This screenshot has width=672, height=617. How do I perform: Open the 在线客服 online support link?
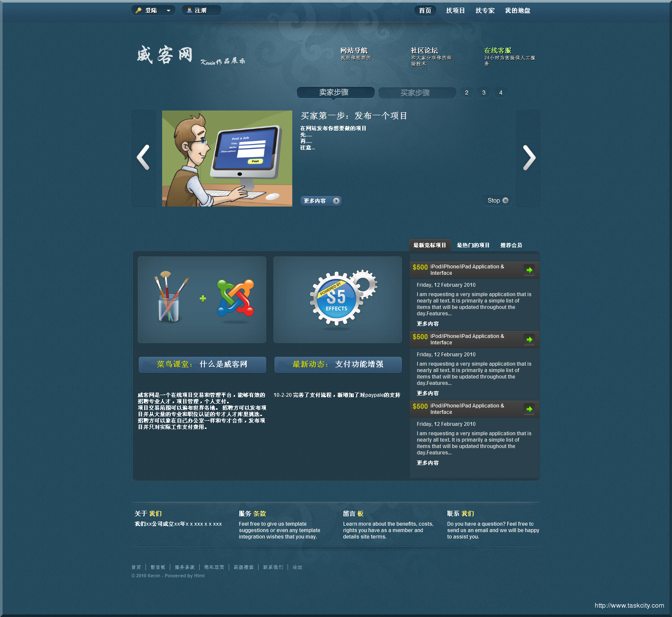(497, 51)
